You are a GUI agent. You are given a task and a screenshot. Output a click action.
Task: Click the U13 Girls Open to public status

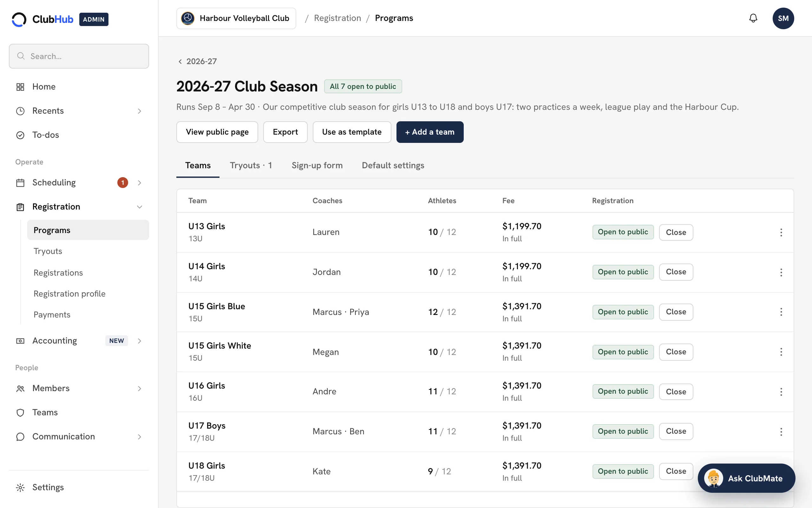pyautogui.click(x=623, y=232)
